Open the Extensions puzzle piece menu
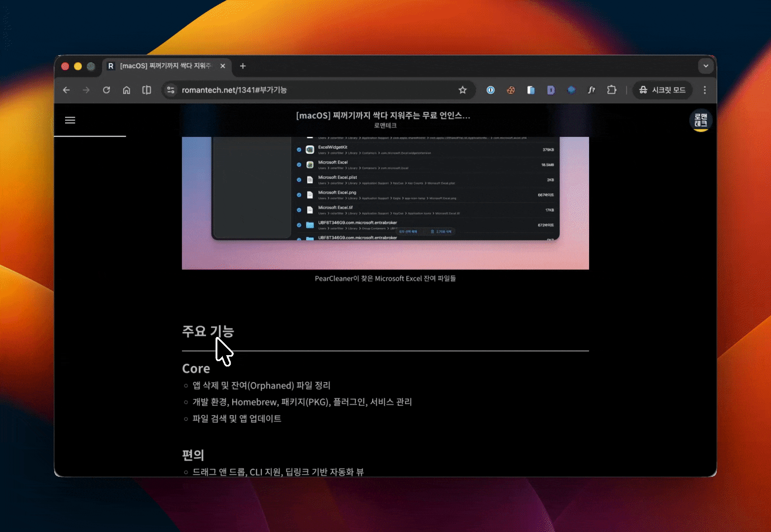Screen dimensions: 771x532 point(612,90)
